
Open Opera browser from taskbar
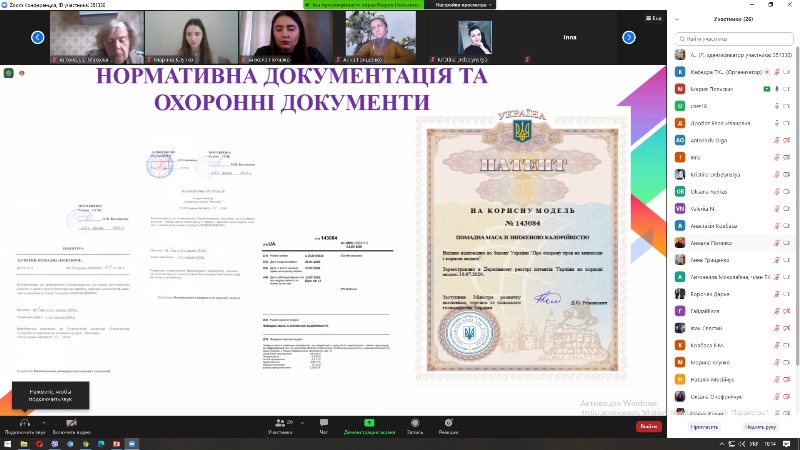[x=39, y=444]
